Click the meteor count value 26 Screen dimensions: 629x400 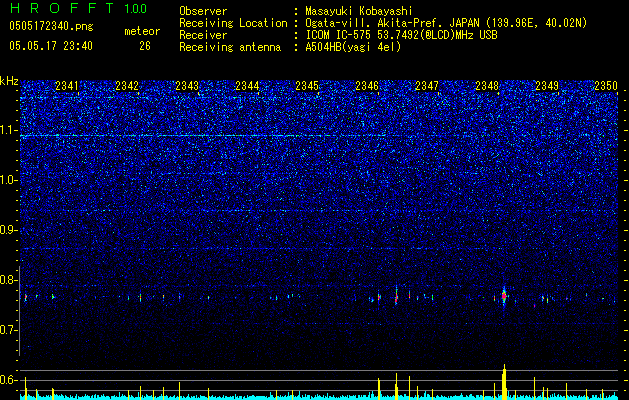pos(145,46)
